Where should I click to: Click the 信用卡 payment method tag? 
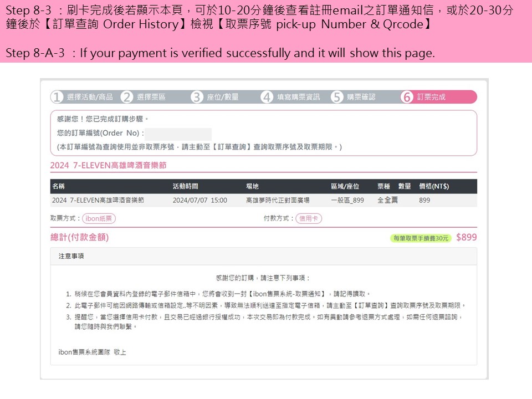pyautogui.click(x=309, y=218)
